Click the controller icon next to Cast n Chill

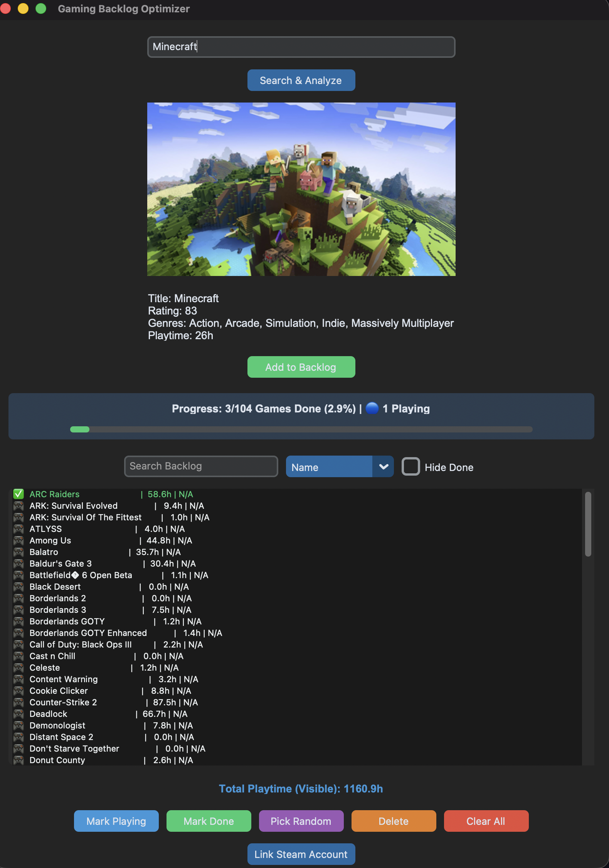tap(19, 656)
